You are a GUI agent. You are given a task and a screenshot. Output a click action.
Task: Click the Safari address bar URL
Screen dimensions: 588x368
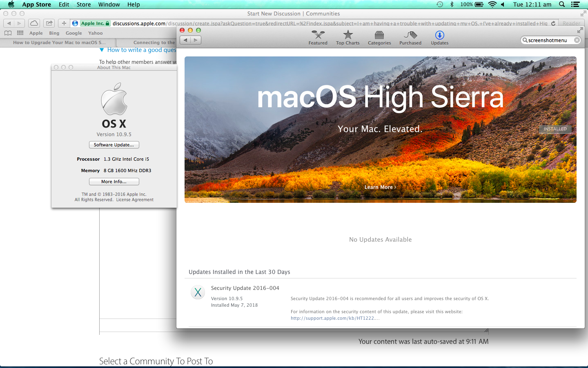(x=330, y=23)
